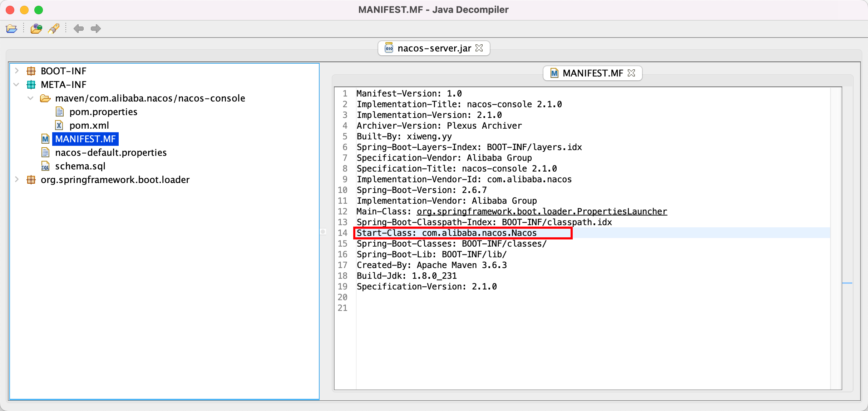
Task: Click the Start-Class: com.alibaba.nacos.Nacos line
Action: [x=447, y=233]
